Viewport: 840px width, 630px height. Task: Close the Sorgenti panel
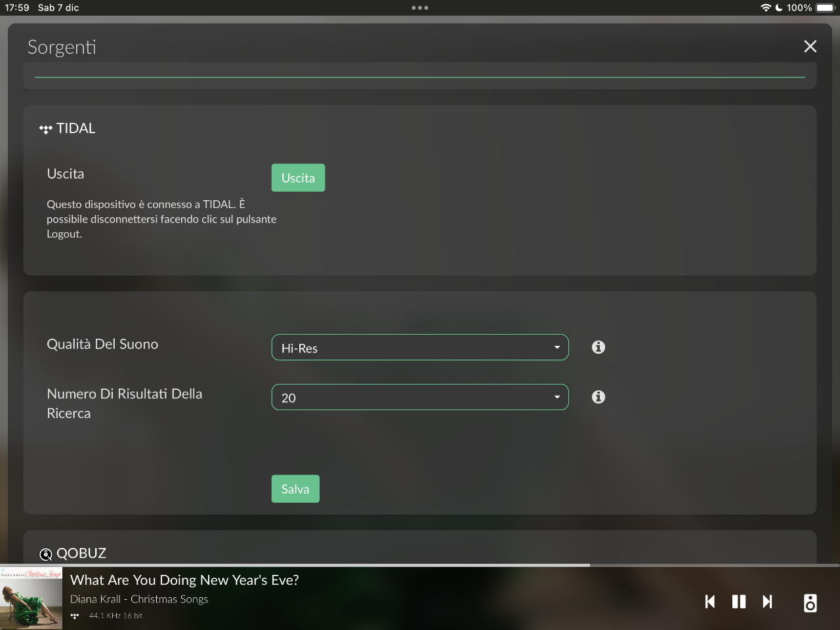tap(810, 47)
